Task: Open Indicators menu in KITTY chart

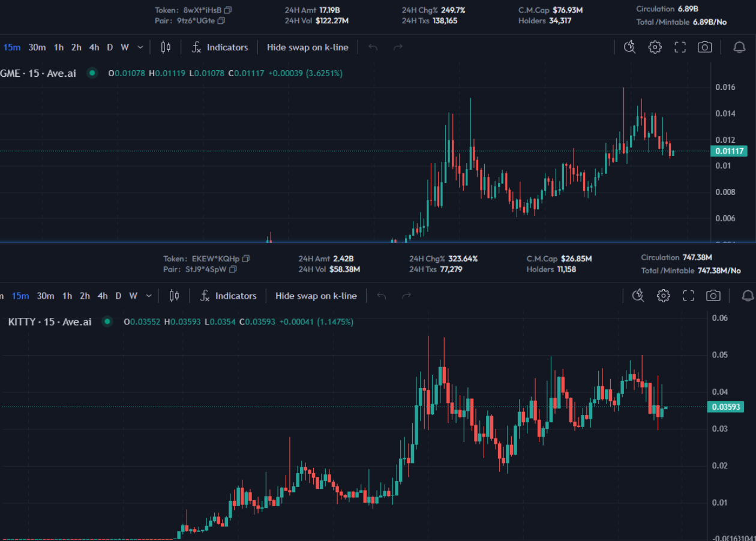Action: tap(228, 296)
